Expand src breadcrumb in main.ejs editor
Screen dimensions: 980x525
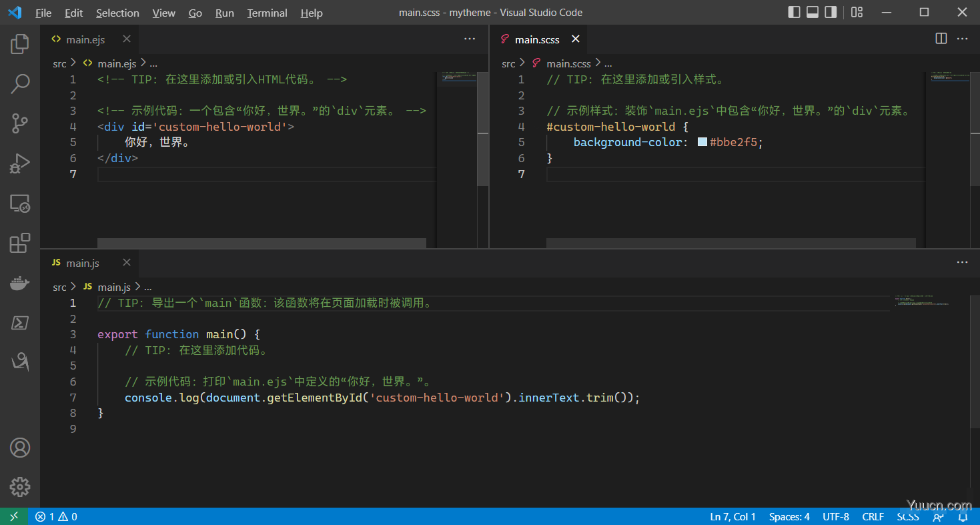click(59, 63)
